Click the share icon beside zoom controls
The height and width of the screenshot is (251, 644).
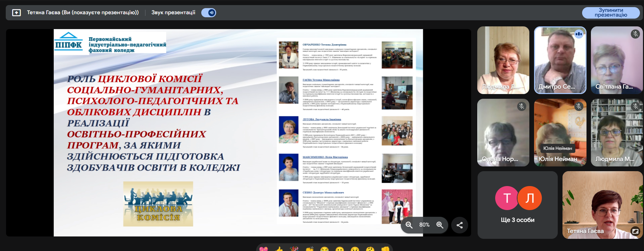[x=460, y=225]
